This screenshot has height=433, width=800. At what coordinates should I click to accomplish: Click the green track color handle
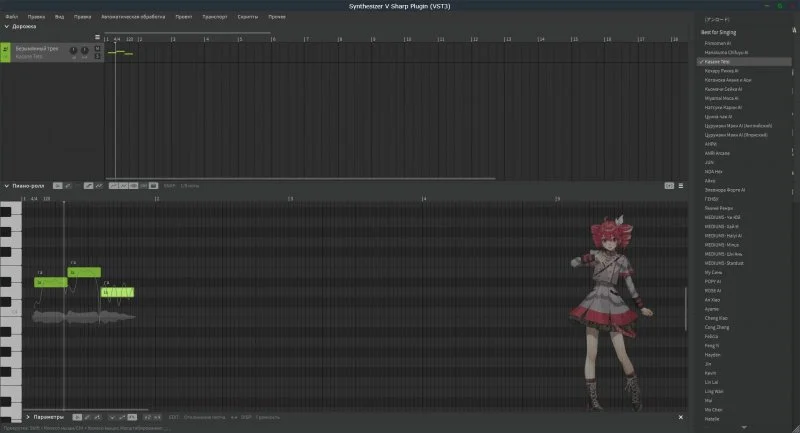(x=5, y=52)
